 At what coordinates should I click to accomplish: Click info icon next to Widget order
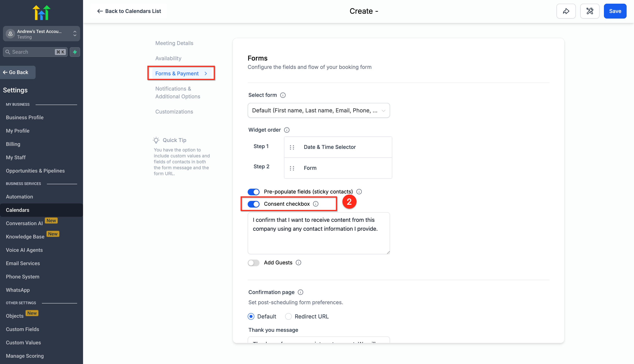coord(287,130)
